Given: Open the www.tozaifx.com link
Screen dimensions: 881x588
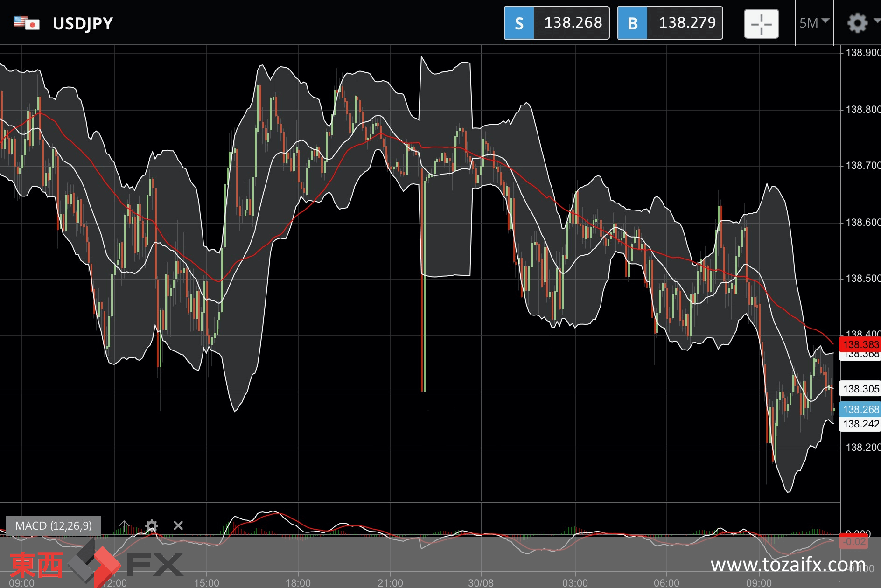Looking at the screenshot, I should (x=788, y=565).
